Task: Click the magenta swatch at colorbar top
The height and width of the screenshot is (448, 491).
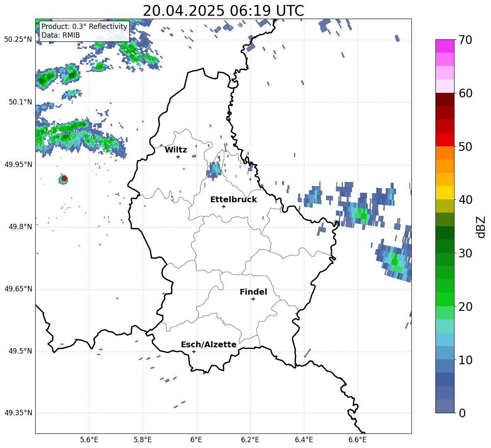Action: (x=445, y=46)
